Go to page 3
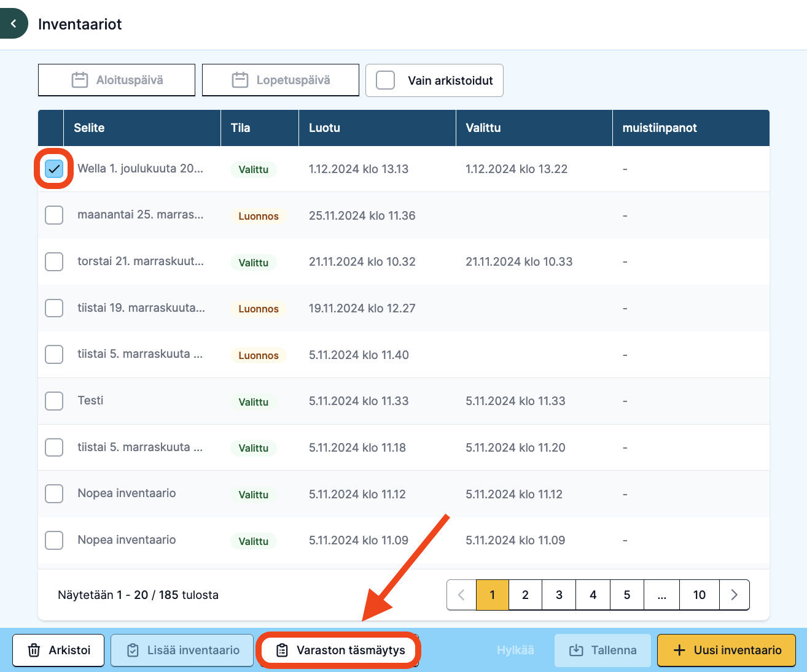The height and width of the screenshot is (672, 807). tap(559, 595)
